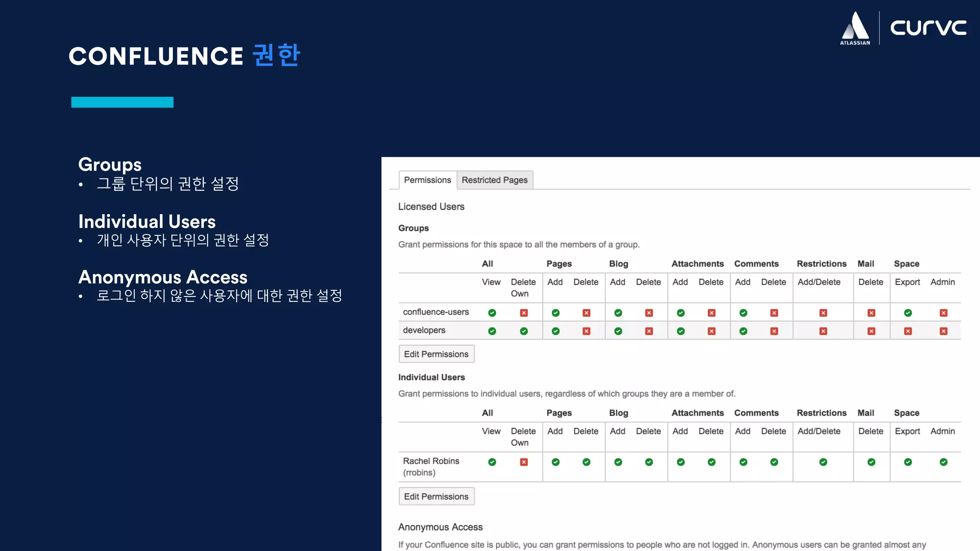
Task: Click confluence-users Pages Add check icon
Action: click(x=556, y=313)
